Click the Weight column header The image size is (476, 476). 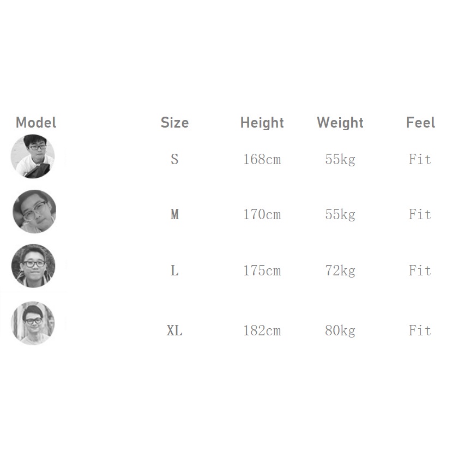pyautogui.click(x=340, y=123)
